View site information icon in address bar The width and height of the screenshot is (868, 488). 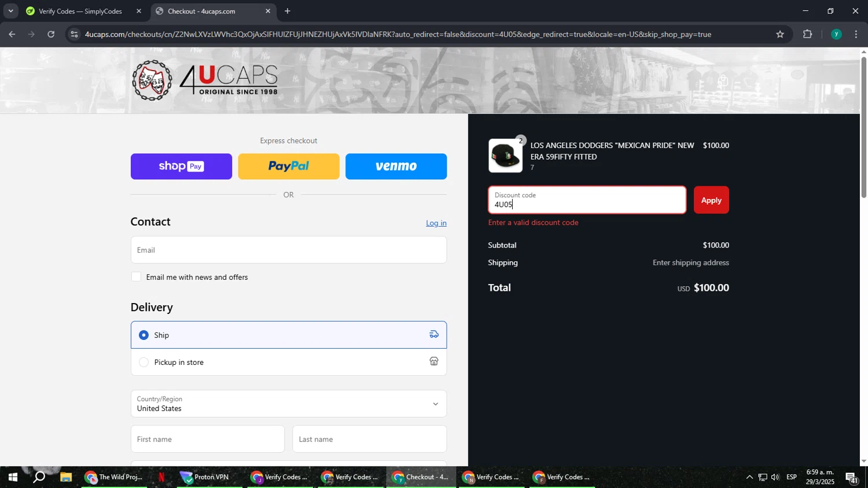click(x=73, y=34)
